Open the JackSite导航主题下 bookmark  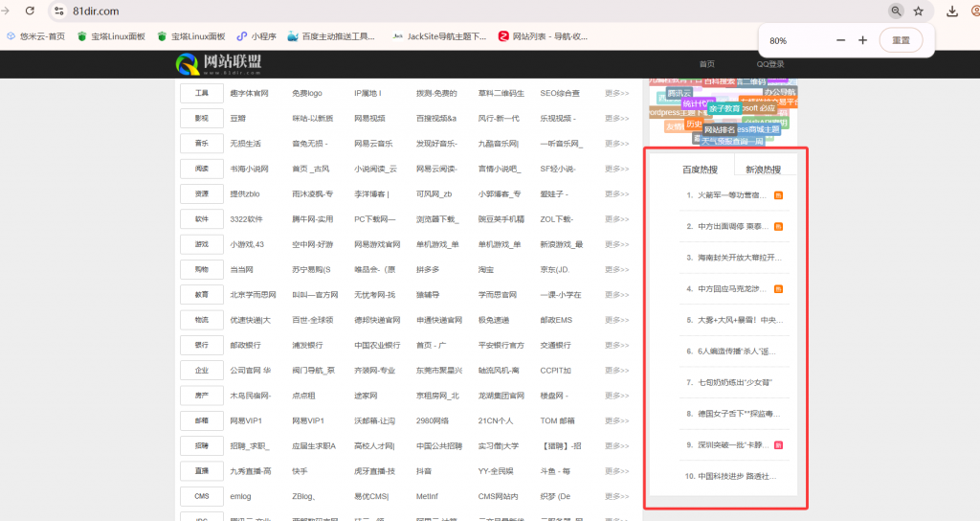pos(439,36)
